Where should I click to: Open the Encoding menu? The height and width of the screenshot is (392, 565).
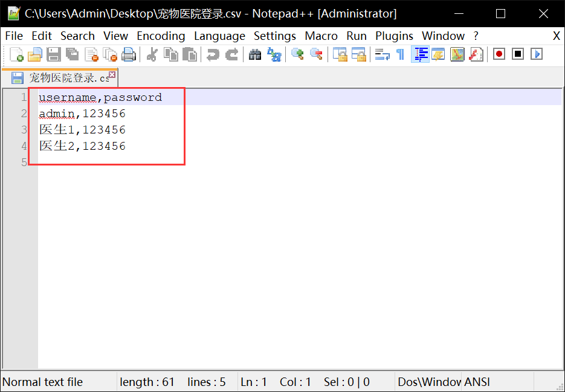pos(161,36)
